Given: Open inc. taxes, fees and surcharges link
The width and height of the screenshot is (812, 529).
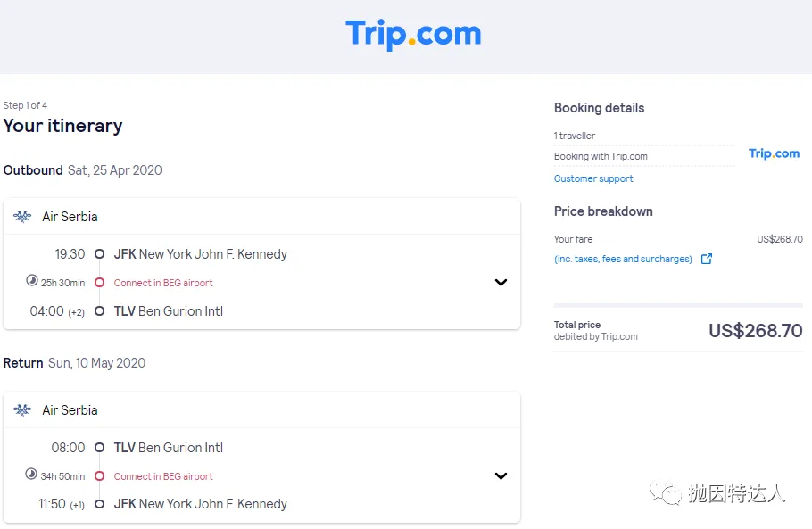Looking at the screenshot, I should (623, 259).
